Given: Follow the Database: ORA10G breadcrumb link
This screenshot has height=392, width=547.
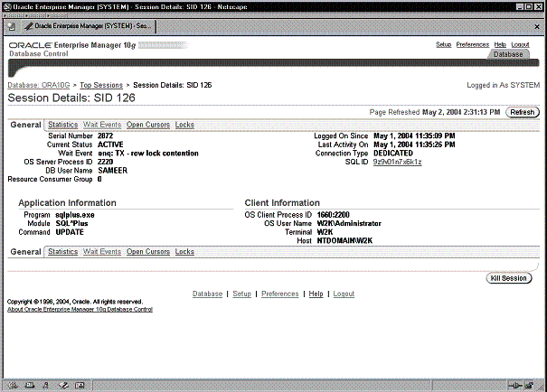Looking at the screenshot, I should [39, 85].
